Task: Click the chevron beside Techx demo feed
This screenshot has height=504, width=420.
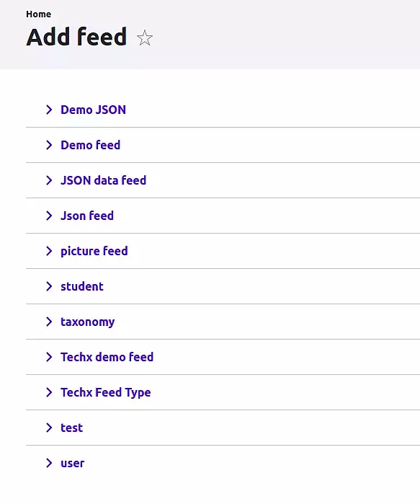Action: click(49, 357)
